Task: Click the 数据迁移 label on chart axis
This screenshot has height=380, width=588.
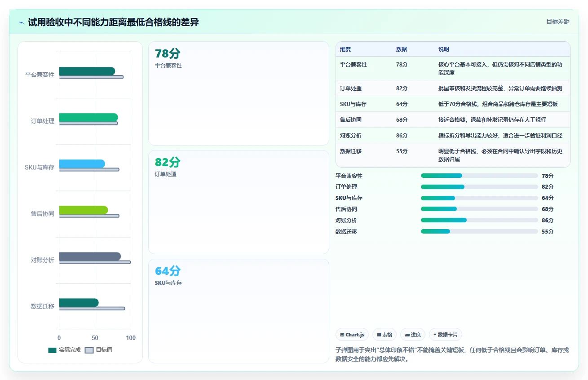Action: (42, 306)
